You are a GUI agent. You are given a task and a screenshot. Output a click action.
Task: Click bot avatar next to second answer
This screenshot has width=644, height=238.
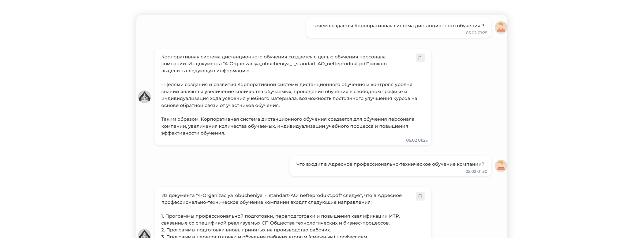tap(145, 234)
